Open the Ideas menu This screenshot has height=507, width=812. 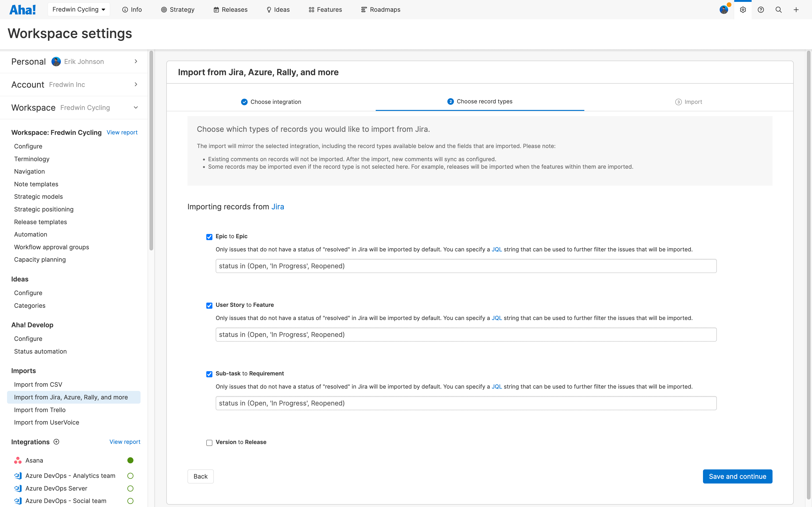[278, 10]
